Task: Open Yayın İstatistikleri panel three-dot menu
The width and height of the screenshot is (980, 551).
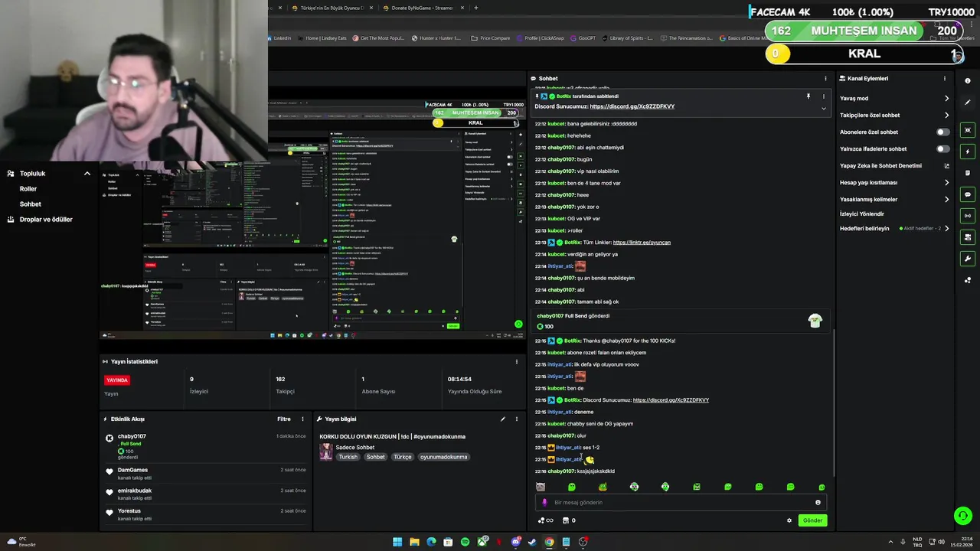Action: (517, 361)
